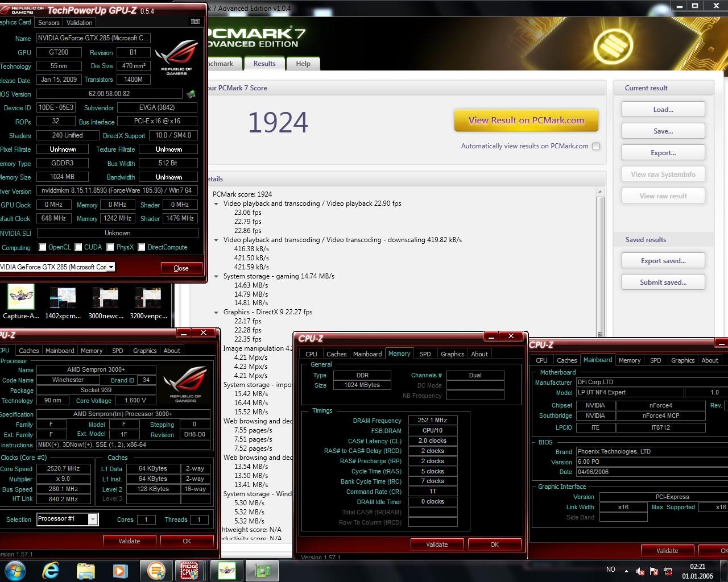Switch to the Sensors tab in GPU-Z
Image resolution: width=728 pixels, height=582 pixels.
48,23
